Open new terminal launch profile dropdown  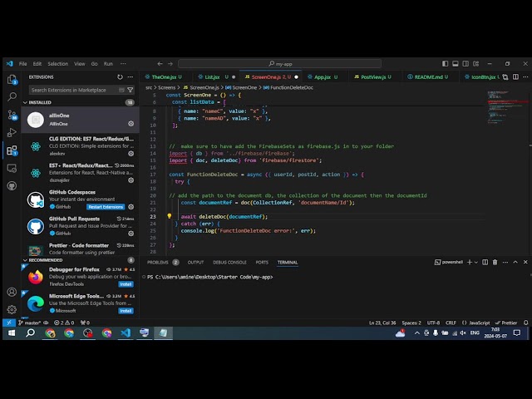tap(476, 262)
